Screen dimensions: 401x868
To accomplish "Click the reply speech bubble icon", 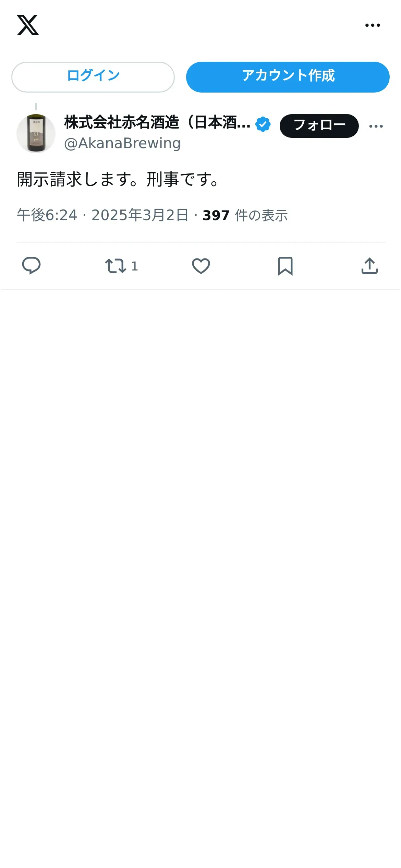I will pyautogui.click(x=31, y=266).
